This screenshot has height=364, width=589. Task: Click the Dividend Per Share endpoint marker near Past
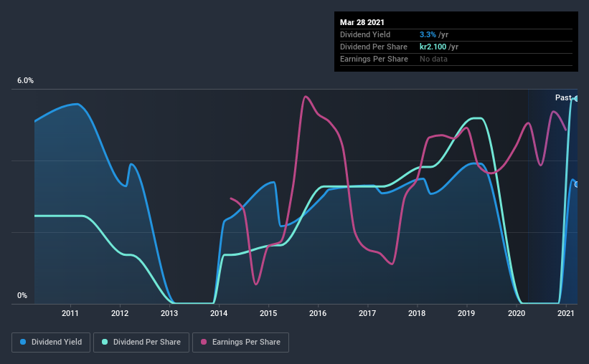576,99
